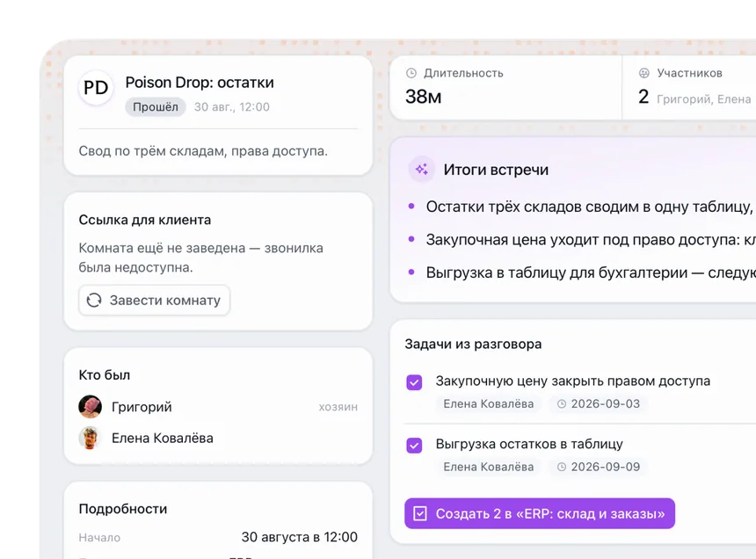Click the summary line Выгрузка в таблицу для бухгалтерии
Viewport: 756px width, 559px height.
[x=591, y=272]
